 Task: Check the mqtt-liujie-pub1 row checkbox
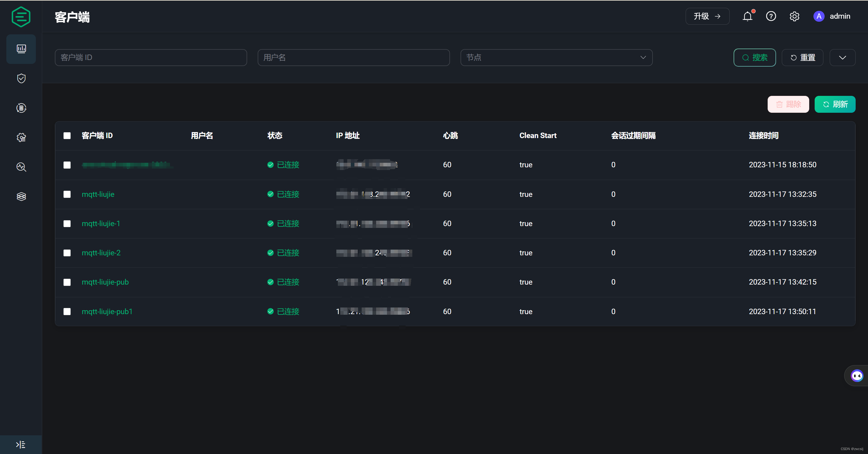[67, 311]
